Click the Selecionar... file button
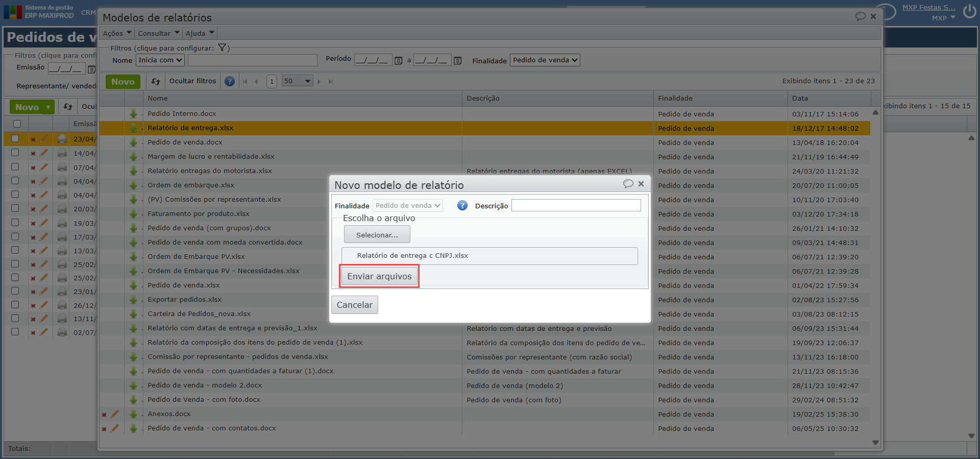Viewport: 980px width, 459px height. [x=377, y=235]
